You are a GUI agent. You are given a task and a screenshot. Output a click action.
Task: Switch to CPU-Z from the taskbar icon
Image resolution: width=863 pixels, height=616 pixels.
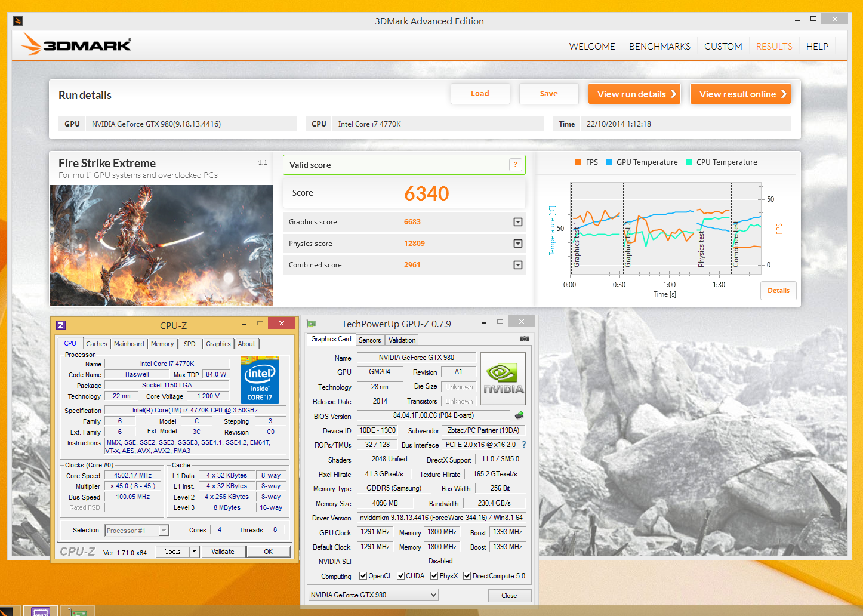[x=41, y=611]
